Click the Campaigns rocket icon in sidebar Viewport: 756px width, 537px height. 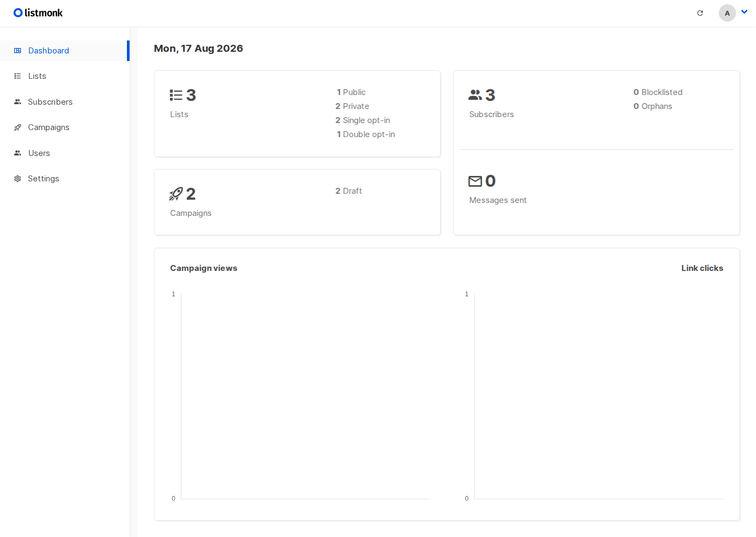coord(18,127)
